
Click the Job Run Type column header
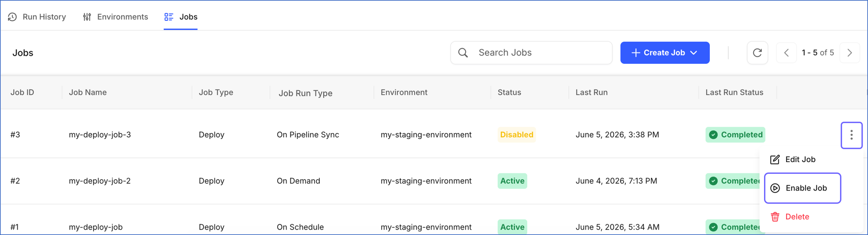[305, 93]
